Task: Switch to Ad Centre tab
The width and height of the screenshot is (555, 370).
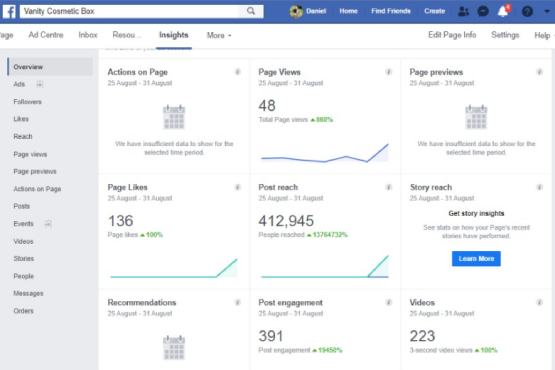Action: pyautogui.click(x=46, y=35)
